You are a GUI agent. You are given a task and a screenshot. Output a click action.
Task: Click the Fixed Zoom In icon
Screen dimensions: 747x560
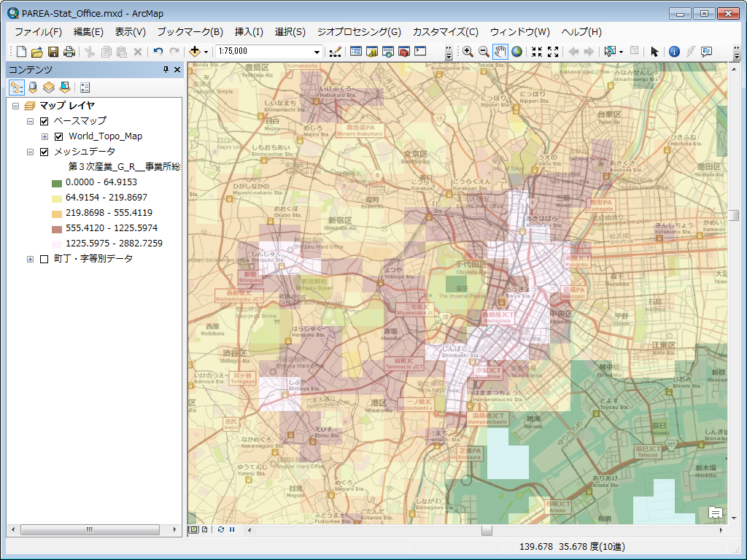click(537, 52)
